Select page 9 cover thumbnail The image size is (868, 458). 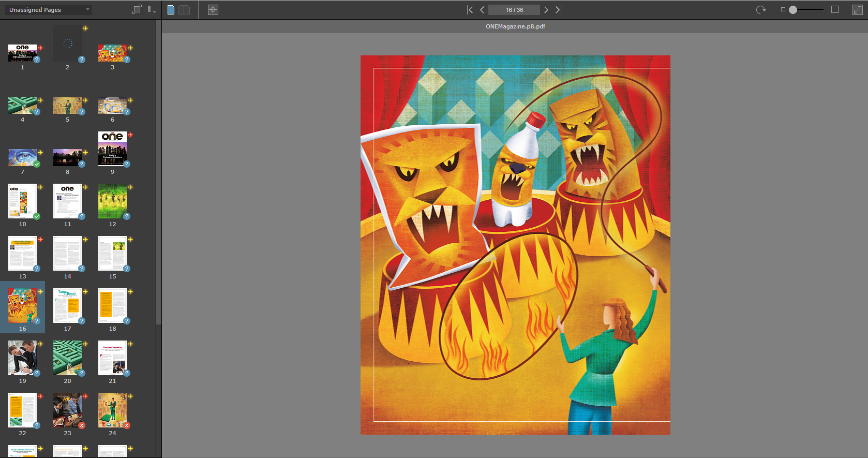[112, 149]
